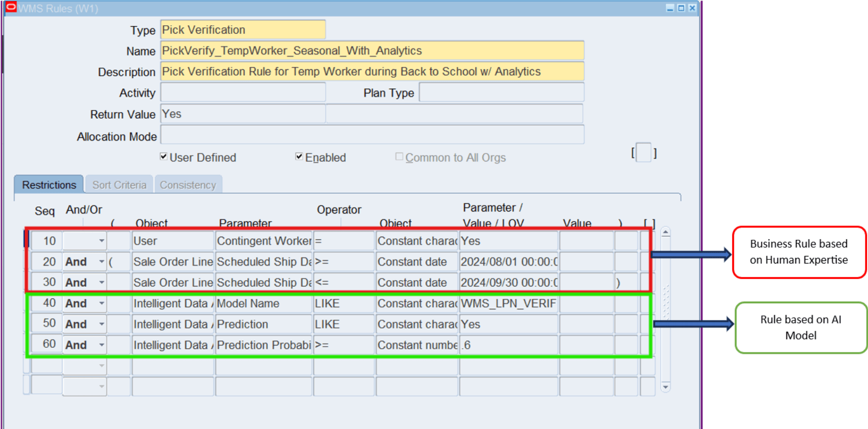
Task: Click Sale Order Line object in row 30
Action: (x=173, y=282)
